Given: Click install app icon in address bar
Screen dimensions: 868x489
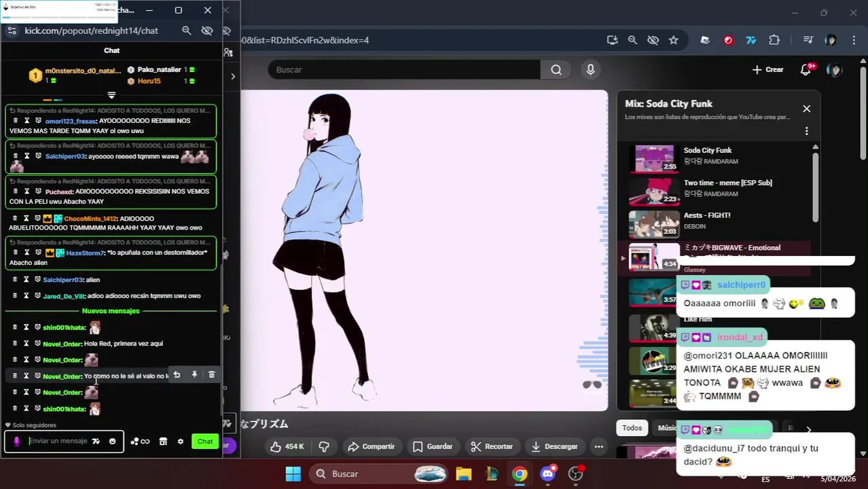Looking at the screenshot, I should tap(612, 40).
